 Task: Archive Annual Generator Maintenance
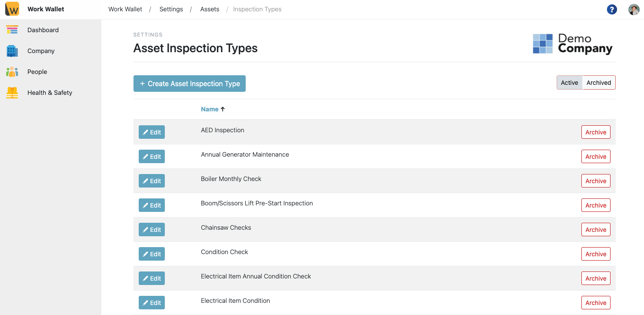pos(596,157)
